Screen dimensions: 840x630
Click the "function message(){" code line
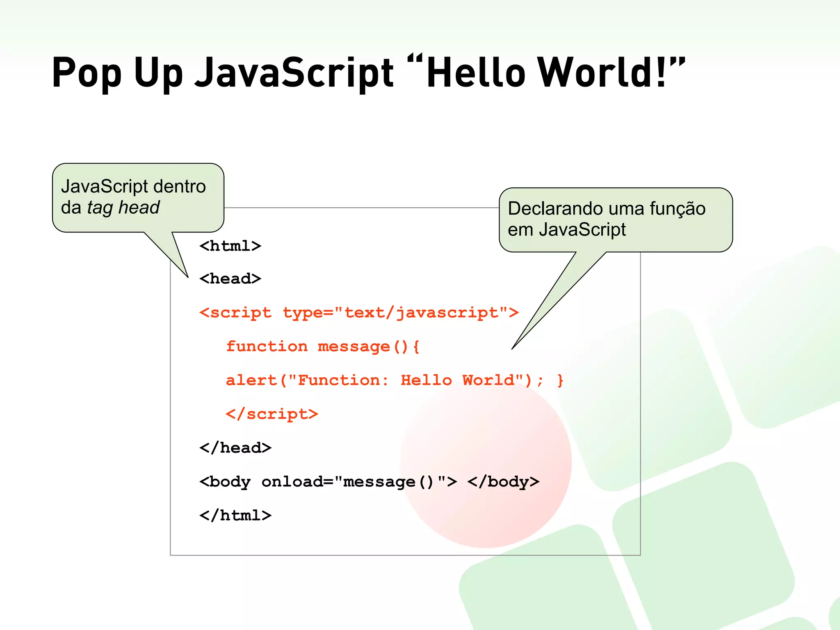pos(323,347)
